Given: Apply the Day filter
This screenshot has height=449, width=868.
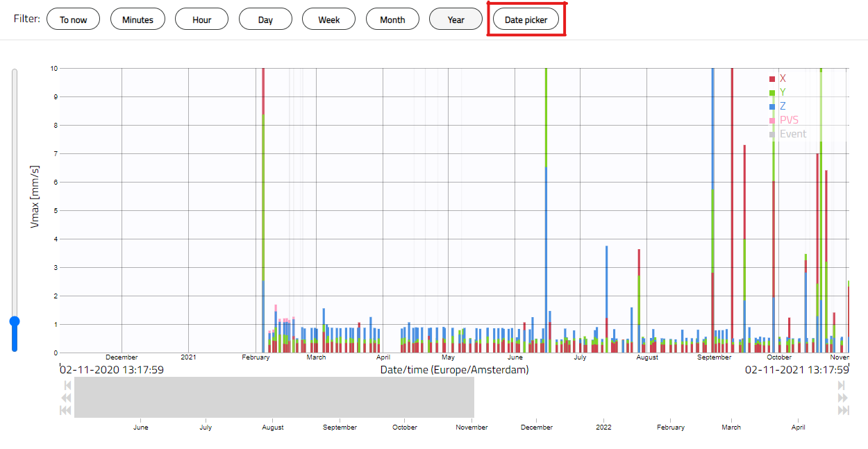Looking at the screenshot, I should (x=265, y=19).
